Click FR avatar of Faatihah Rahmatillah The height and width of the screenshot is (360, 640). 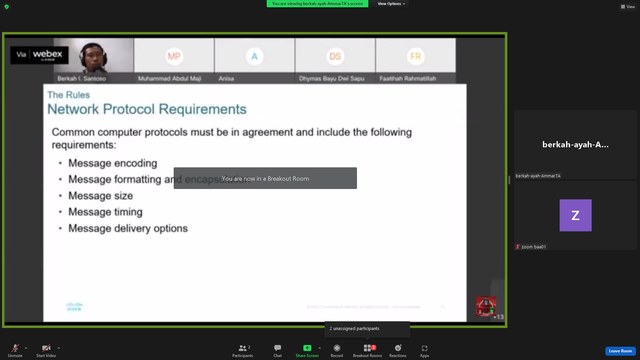(x=416, y=56)
